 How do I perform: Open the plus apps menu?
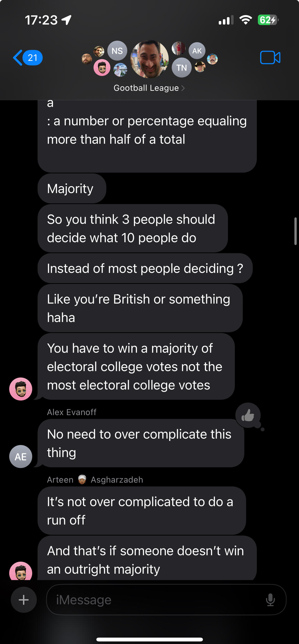pyautogui.click(x=24, y=600)
